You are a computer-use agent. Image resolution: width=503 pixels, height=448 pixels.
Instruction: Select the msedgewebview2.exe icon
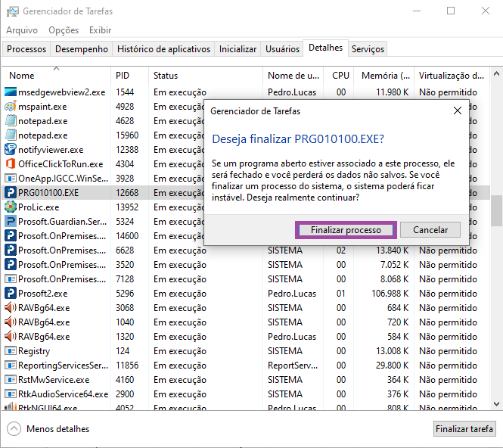coord(11,92)
